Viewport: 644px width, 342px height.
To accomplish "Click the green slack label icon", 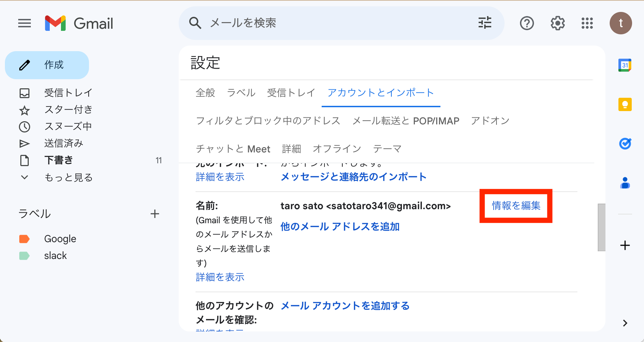I will [24, 256].
